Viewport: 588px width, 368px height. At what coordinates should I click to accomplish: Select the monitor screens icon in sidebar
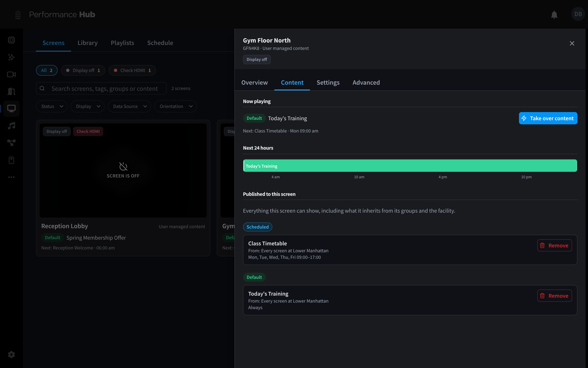pos(11,109)
